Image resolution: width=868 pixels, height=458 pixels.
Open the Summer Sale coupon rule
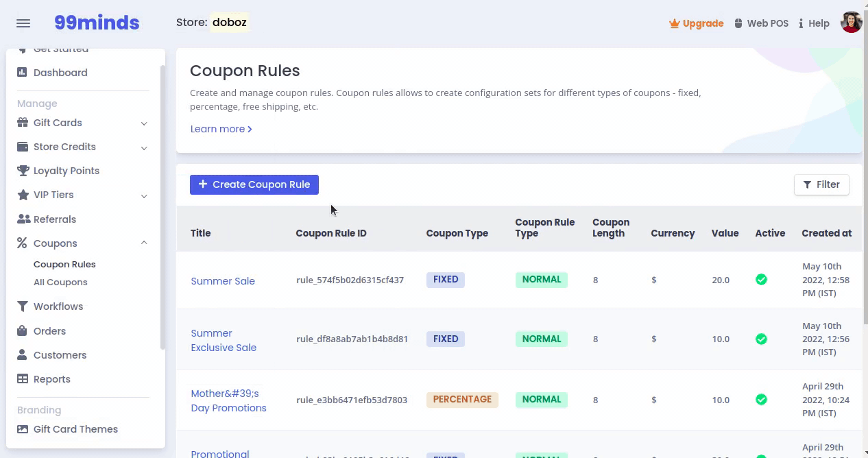point(223,281)
